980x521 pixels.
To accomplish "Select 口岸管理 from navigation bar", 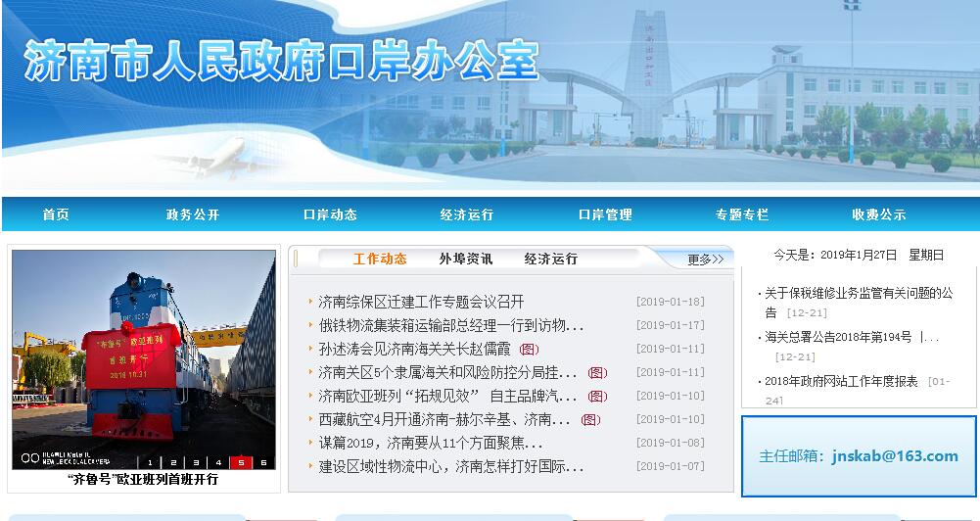I will pos(605,214).
